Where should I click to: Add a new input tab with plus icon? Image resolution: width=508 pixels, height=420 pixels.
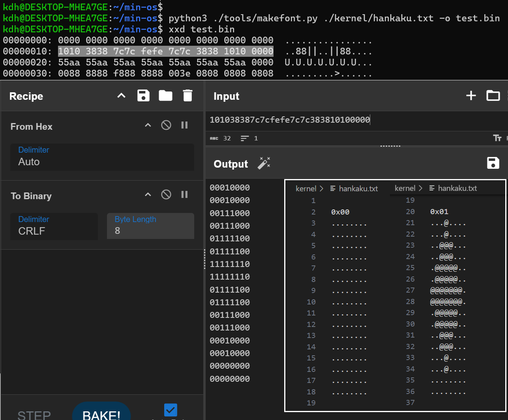point(471,96)
